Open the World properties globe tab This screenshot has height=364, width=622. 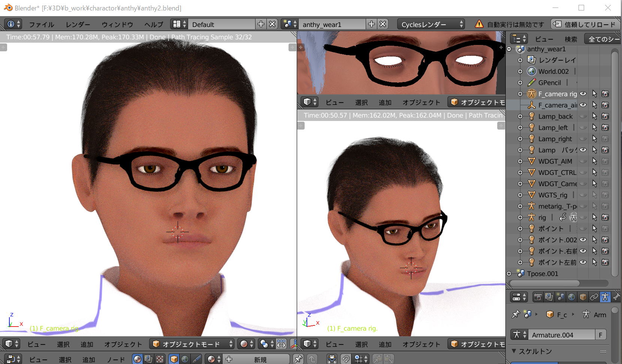tap(571, 297)
